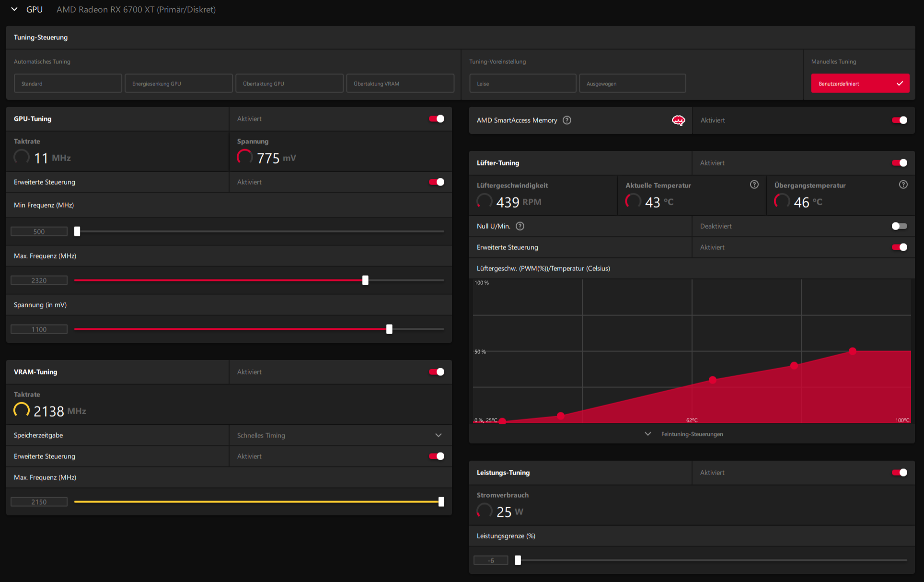
Task: Toggle Leistungs-Tuning switch
Action: [x=900, y=473]
